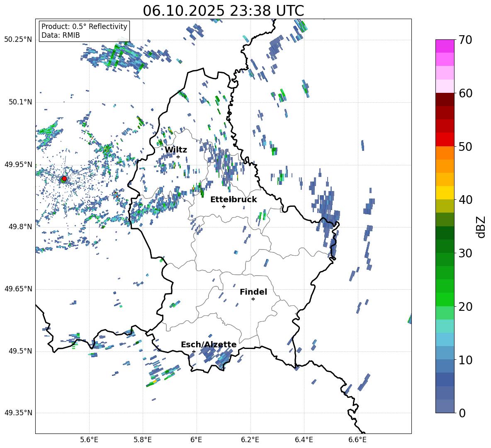
Task: Select the Ettelbruck city label
Action: 233,199
